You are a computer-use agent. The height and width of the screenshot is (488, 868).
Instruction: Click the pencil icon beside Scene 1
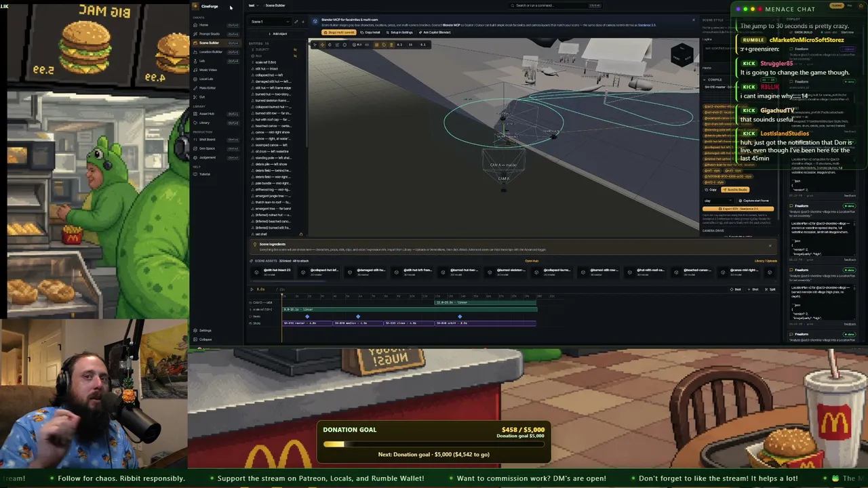coord(295,22)
